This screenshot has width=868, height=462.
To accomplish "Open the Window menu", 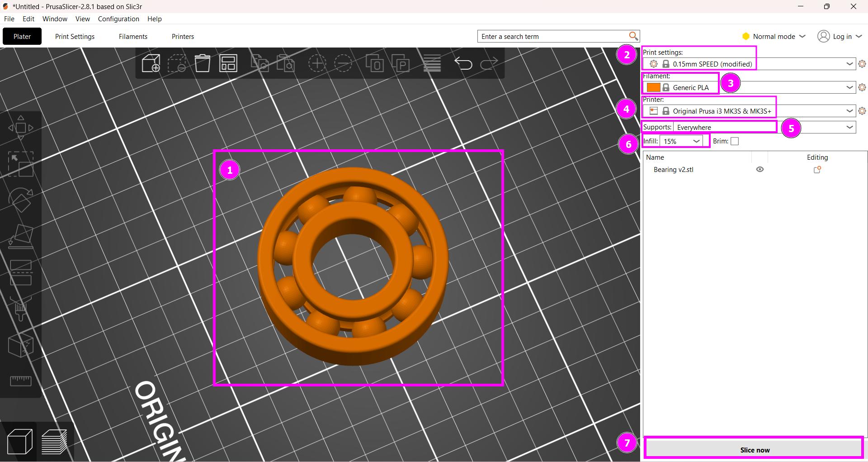I will pos(55,19).
